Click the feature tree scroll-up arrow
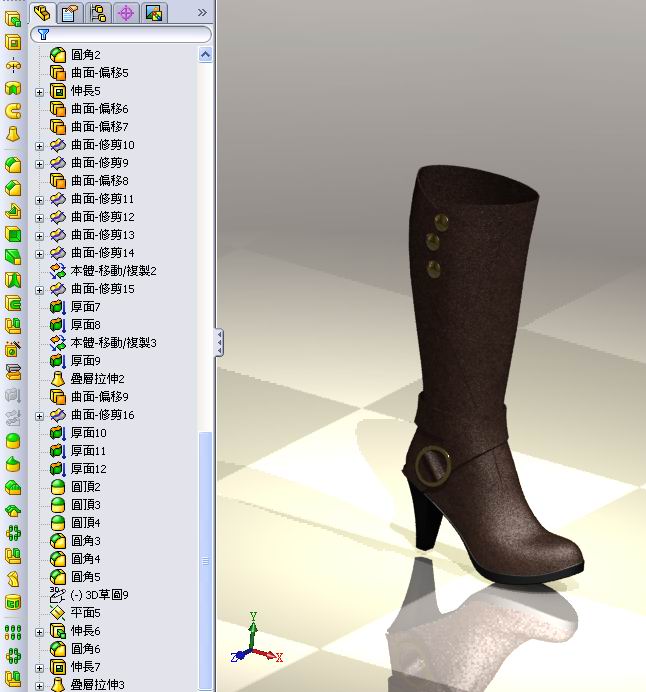The width and height of the screenshot is (646, 692). tap(205, 55)
